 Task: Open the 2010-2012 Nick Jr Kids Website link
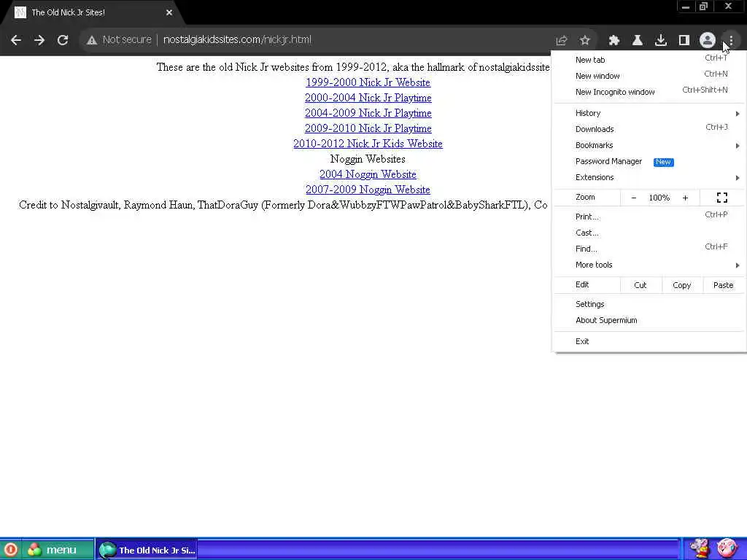coord(368,144)
